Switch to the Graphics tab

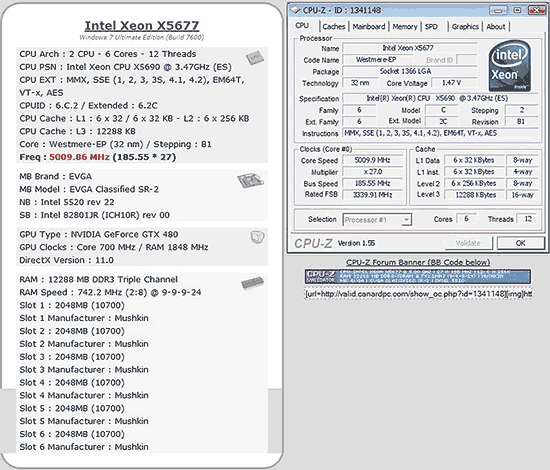465,27
